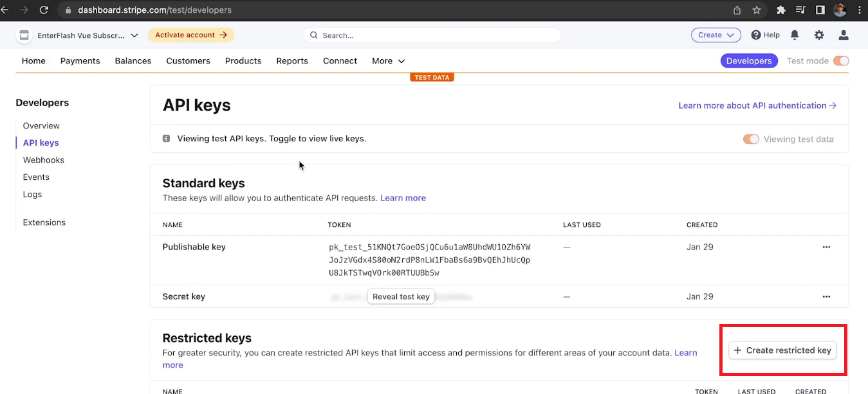868x394 pixels.
Task: Open the Stripe user profile icon
Action: (x=844, y=35)
